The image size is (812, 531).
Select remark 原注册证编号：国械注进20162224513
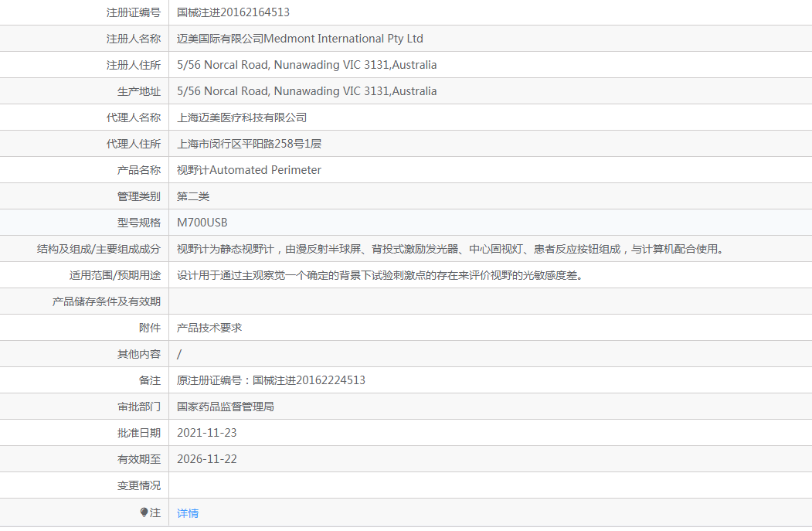[x=271, y=380]
